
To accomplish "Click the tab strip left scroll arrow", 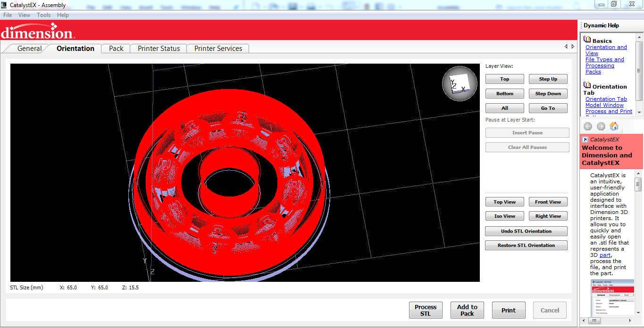I will (x=566, y=47).
